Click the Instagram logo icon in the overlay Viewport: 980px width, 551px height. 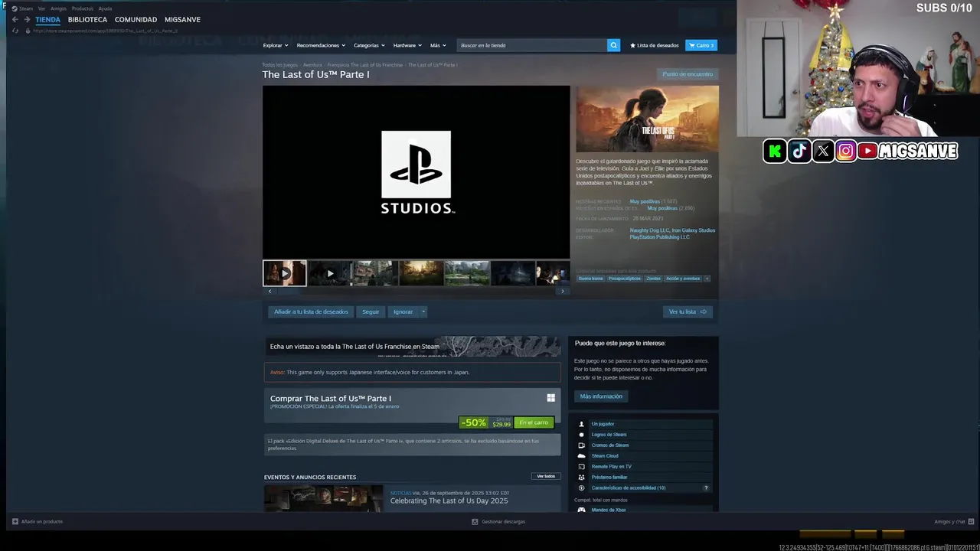tap(846, 151)
